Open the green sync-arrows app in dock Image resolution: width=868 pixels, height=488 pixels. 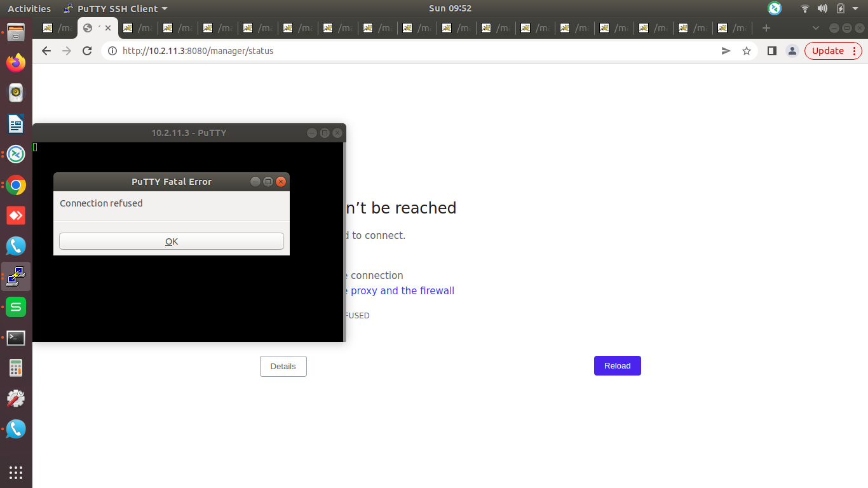16,154
